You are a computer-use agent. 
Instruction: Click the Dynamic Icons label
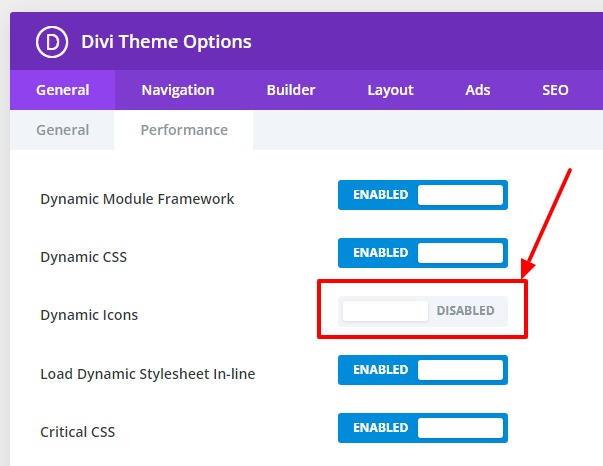pyautogui.click(x=89, y=315)
